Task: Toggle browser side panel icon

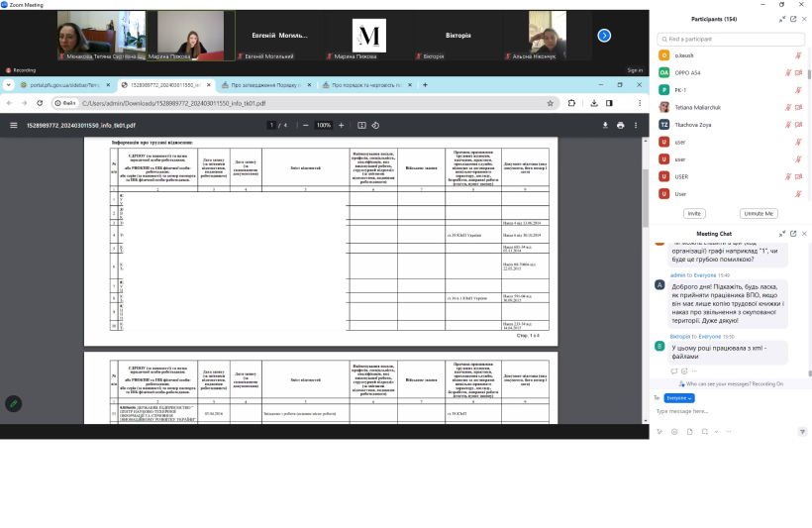Action: (x=610, y=103)
